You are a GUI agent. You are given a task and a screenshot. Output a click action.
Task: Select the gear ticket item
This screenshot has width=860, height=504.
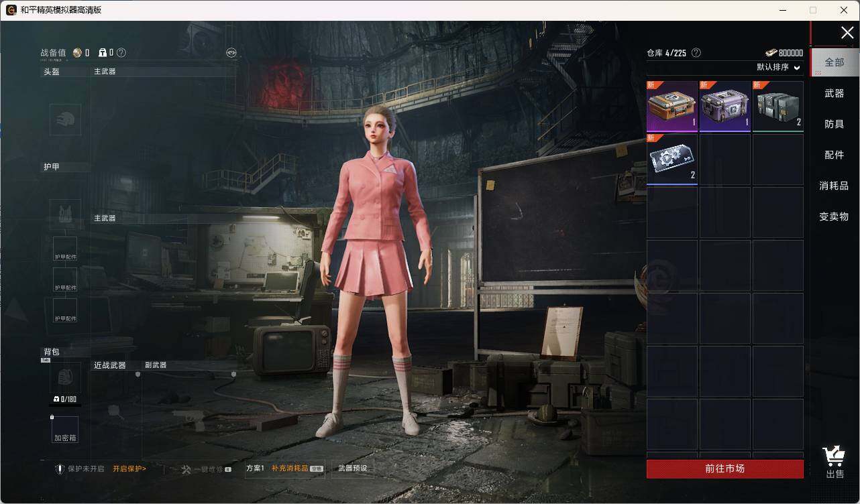coord(672,160)
